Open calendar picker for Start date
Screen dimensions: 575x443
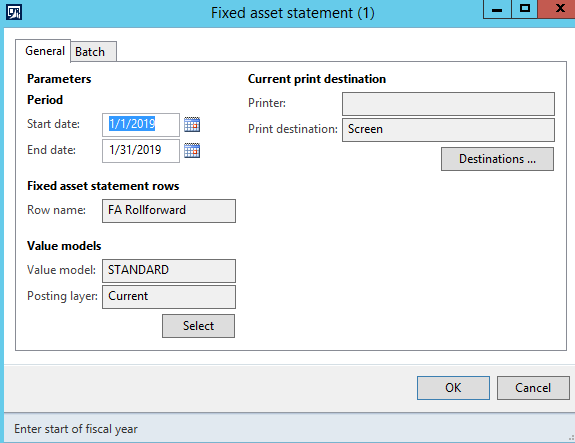point(192,125)
